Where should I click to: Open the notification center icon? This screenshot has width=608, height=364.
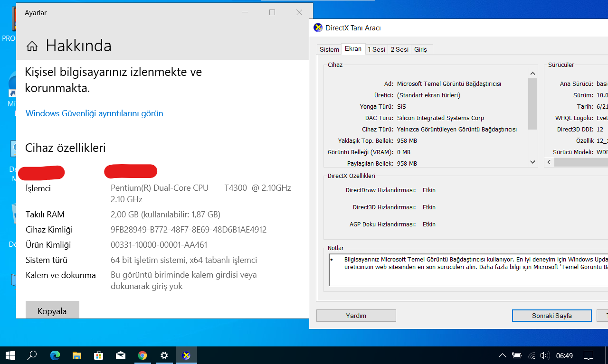tap(588, 355)
